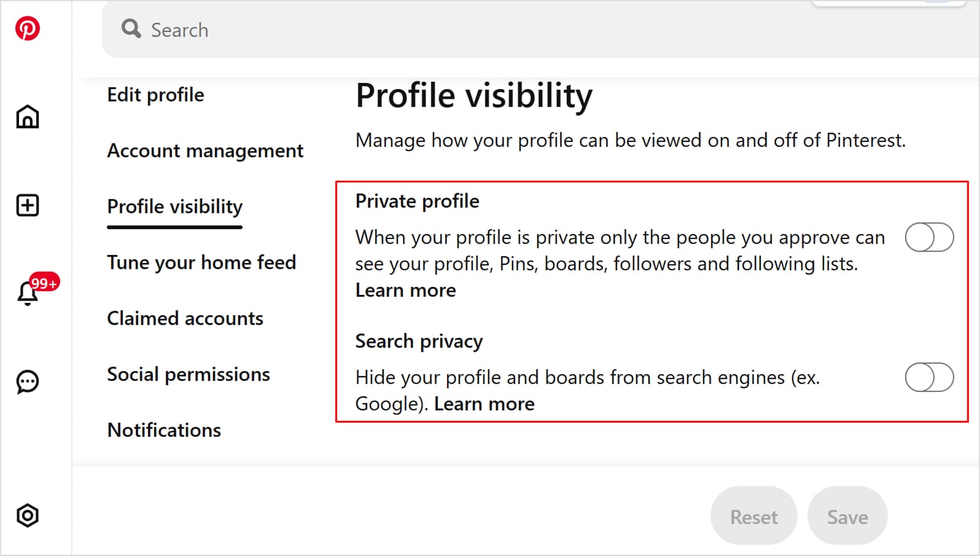This screenshot has height=556, width=980.
Task: Click the search magnifier icon
Action: point(131,29)
